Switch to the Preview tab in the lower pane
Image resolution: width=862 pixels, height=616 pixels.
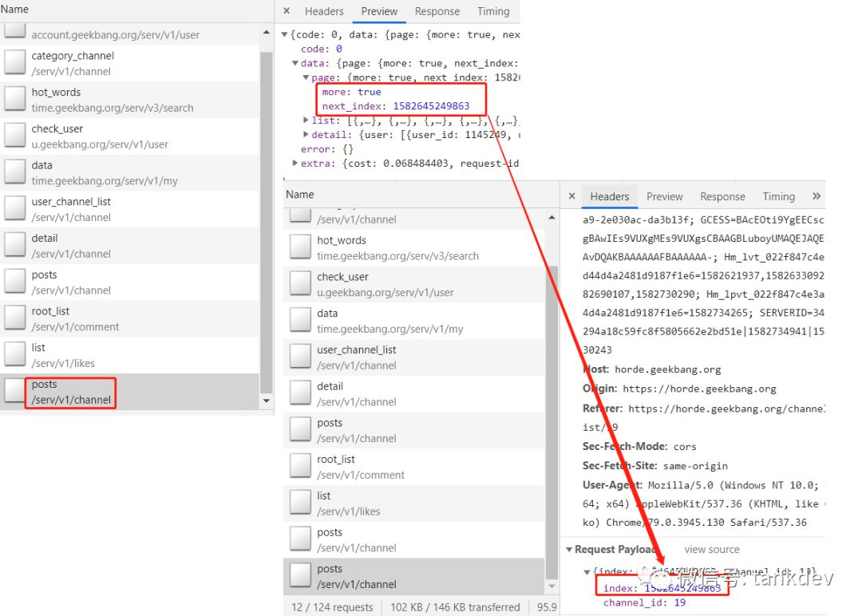pos(664,196)
